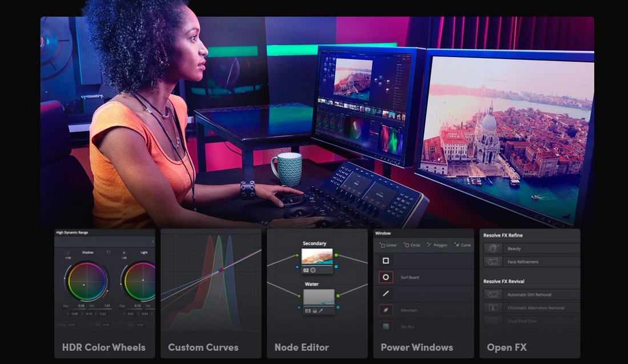Click the Shadow saturation value 1.01
Viewport: 628px width, 364px height.
[107, 306]
